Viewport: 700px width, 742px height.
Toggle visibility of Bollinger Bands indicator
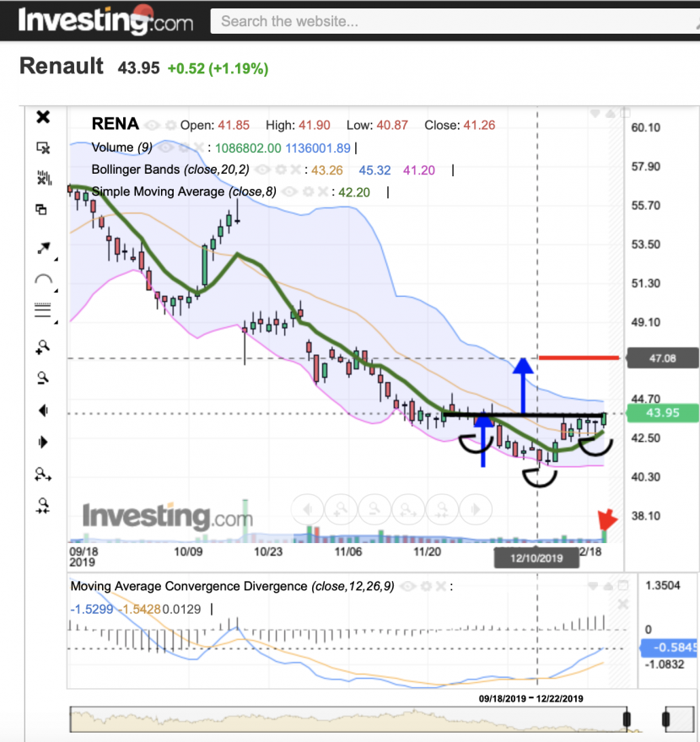tap(262, 169)
